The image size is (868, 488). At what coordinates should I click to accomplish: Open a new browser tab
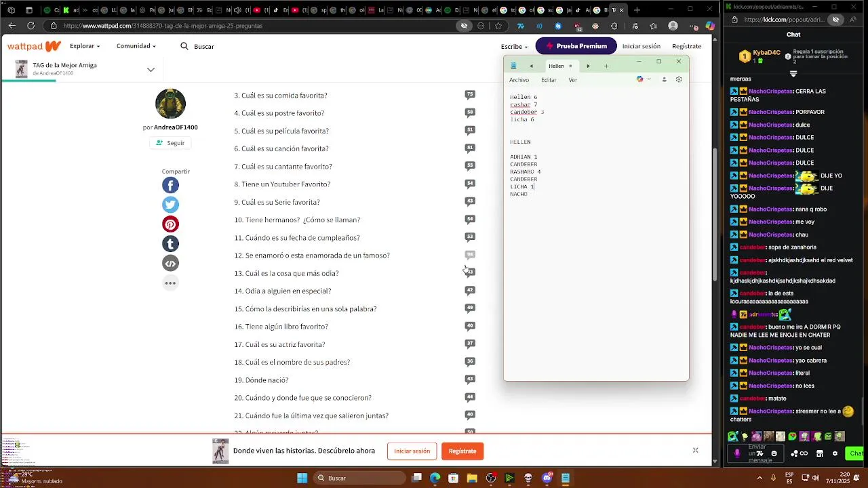pos(637,9)
